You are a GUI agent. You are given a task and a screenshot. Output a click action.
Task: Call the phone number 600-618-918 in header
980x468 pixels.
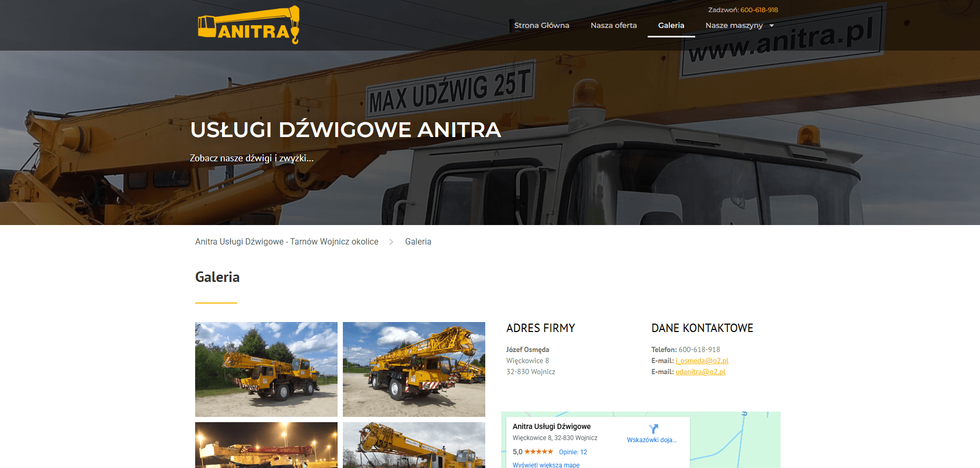click(x=758, y=10)
